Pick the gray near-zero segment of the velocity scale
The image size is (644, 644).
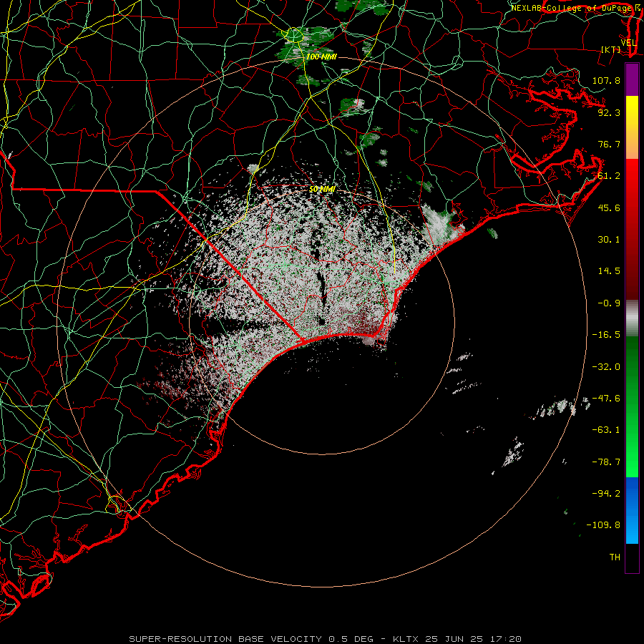(632, 318)
